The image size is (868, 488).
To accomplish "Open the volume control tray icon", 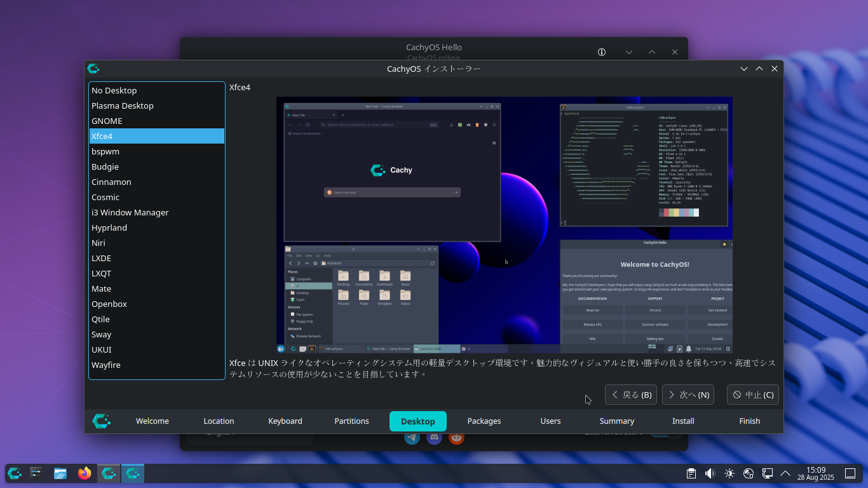I will 710,473.
